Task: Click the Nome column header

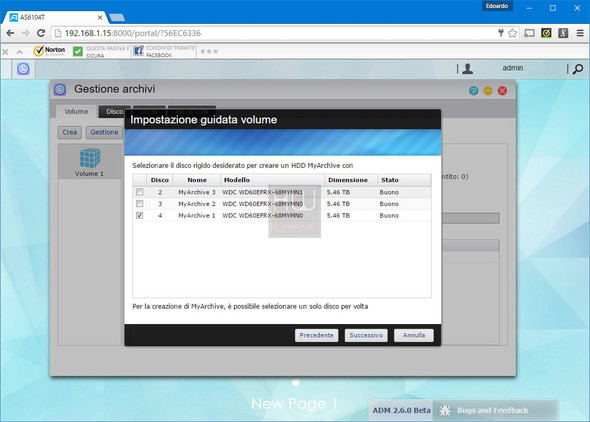Action: pos(197,180)
